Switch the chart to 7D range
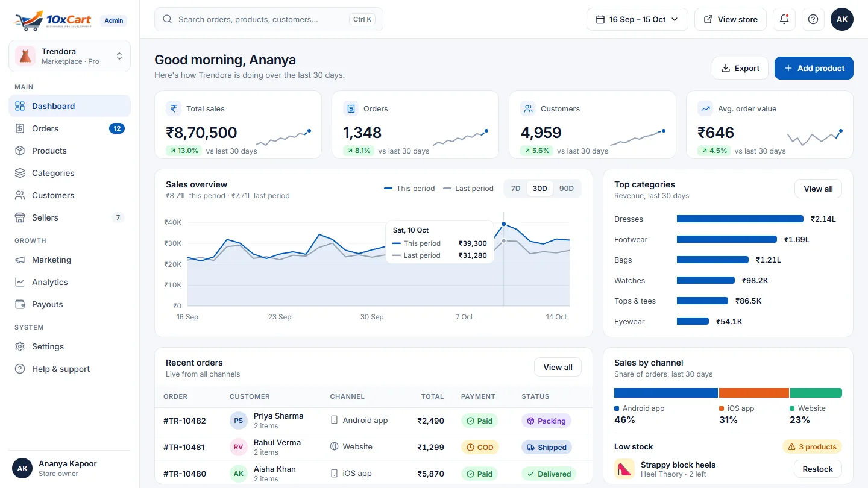This screenshot has width=868, height=488. pos(516,188)
